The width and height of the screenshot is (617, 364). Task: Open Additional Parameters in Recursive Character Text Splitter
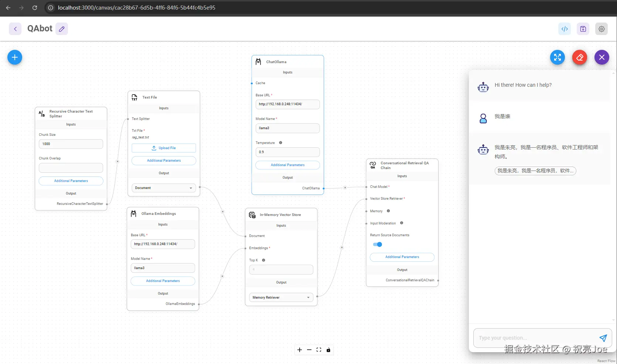click(x=71, y=181)
